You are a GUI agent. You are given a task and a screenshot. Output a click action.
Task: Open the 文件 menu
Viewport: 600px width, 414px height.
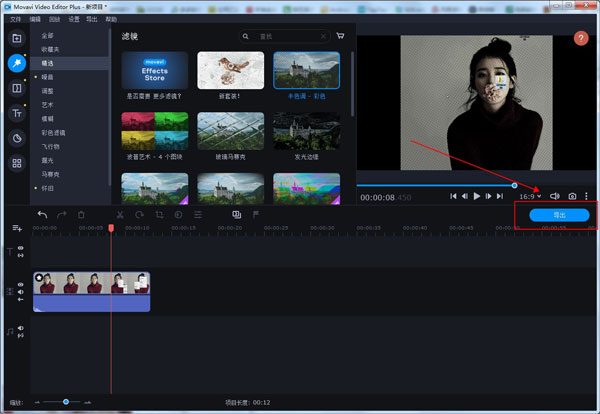tap(15, 19)
